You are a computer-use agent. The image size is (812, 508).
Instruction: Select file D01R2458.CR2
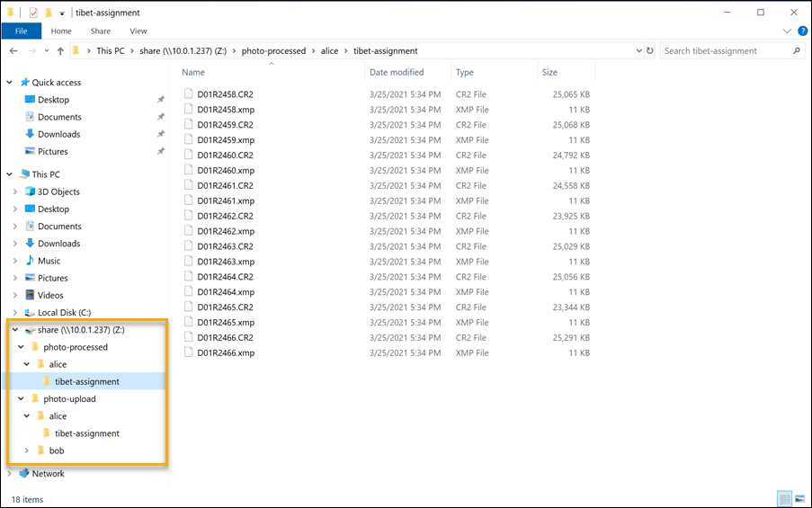tap(226, 94)
